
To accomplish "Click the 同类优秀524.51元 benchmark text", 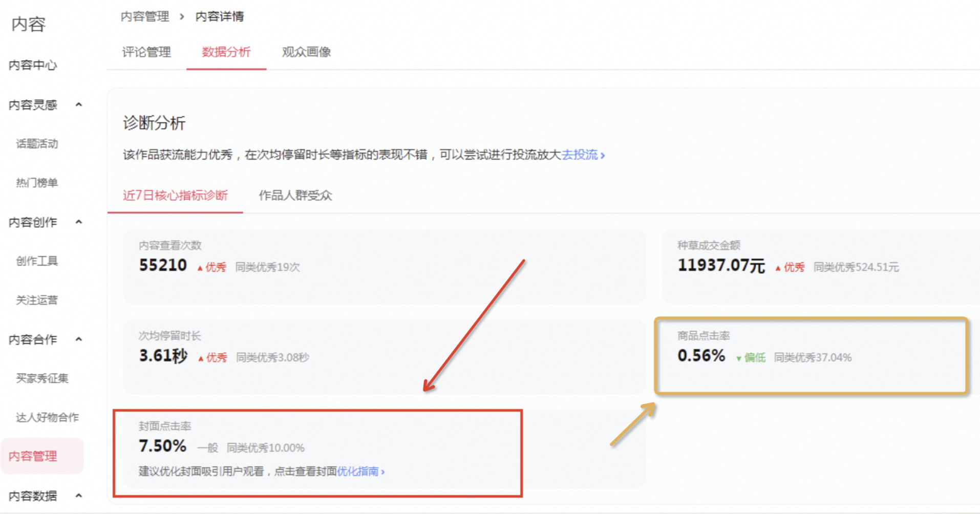I will 856,267.
